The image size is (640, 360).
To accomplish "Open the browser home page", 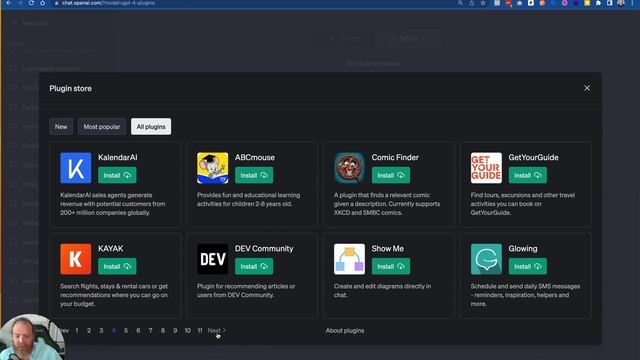I will [42, 3].
